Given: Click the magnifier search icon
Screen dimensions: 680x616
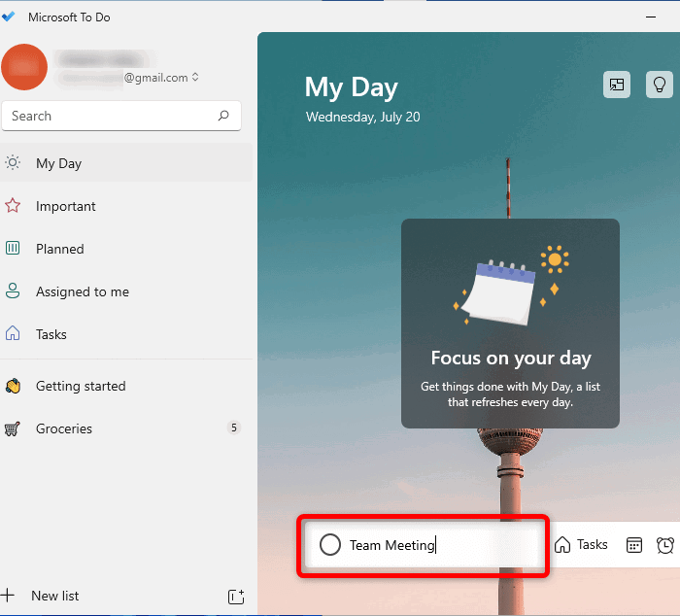Looking at the screenshot, I should coord(223,116).
